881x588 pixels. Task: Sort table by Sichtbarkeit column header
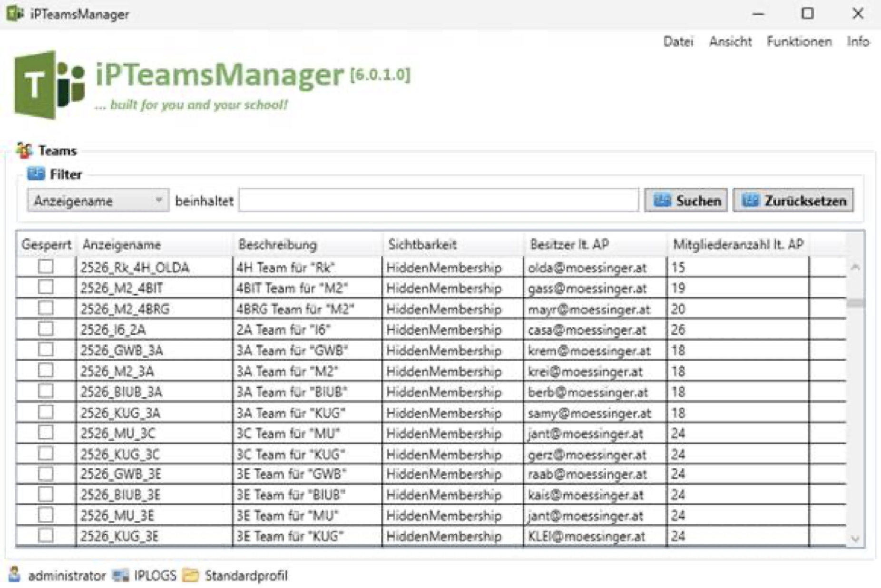click(x=422, y=245)
